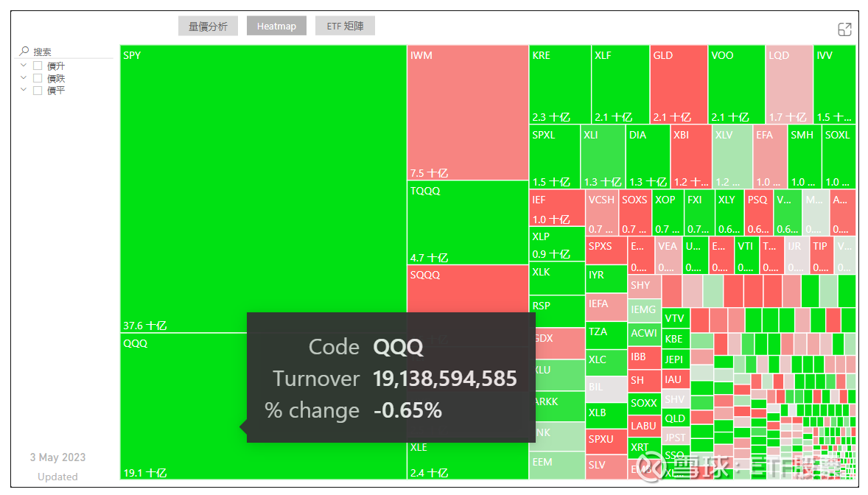Screen dimensions: 868x495
Task: Select the Heatmap tab
Action: coord(276,25)
